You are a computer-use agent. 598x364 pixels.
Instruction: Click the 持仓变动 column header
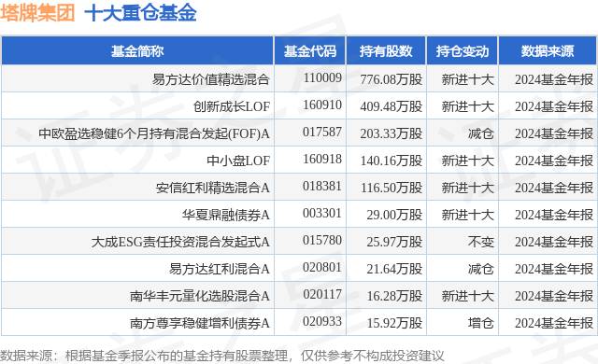click(x=463, y=51)
